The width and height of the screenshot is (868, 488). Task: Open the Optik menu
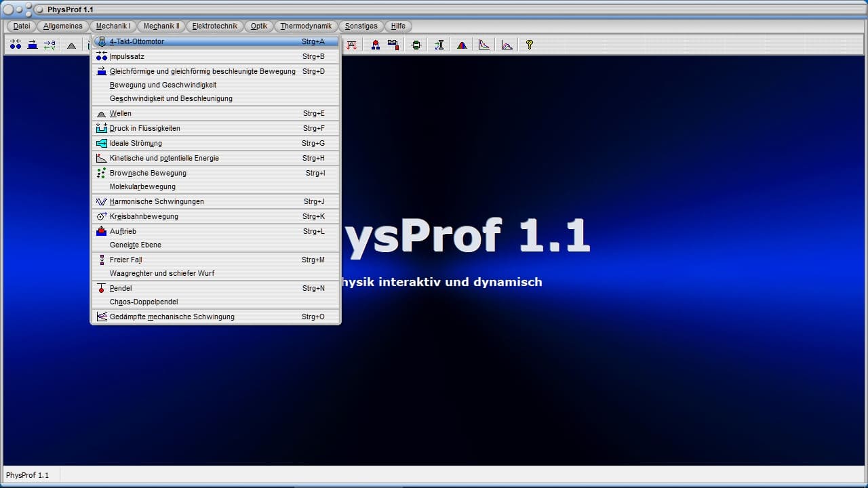click(259, 26)
